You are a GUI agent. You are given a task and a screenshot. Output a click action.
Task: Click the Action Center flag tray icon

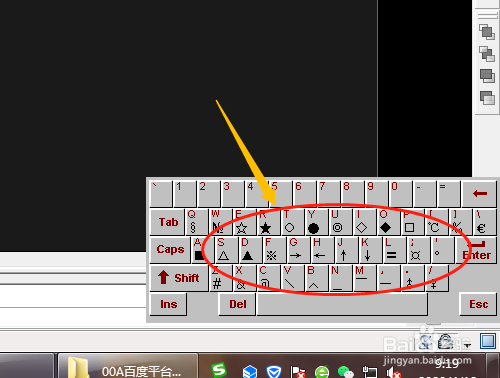pos(298,372)
